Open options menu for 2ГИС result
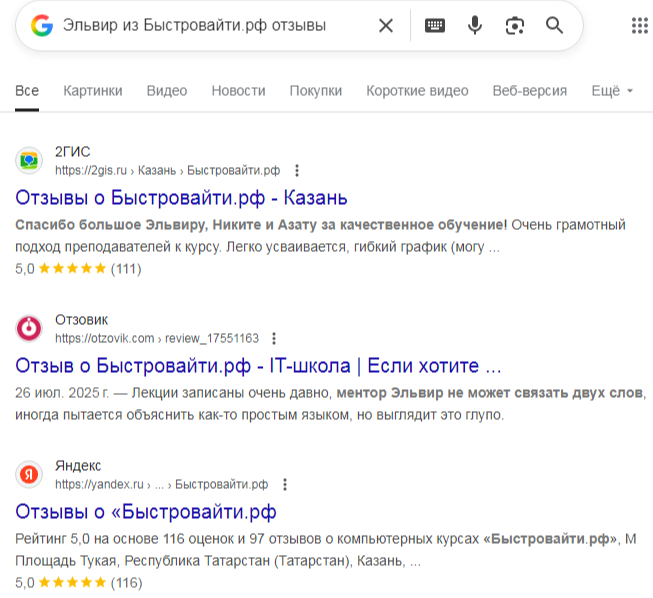Viewport: 653px width, 598px height. pos(296,170)
